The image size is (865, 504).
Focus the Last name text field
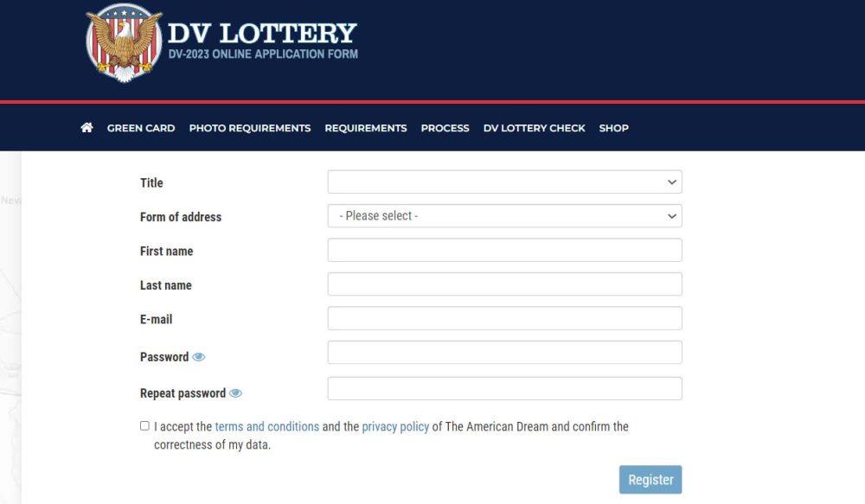click(504, 284)
